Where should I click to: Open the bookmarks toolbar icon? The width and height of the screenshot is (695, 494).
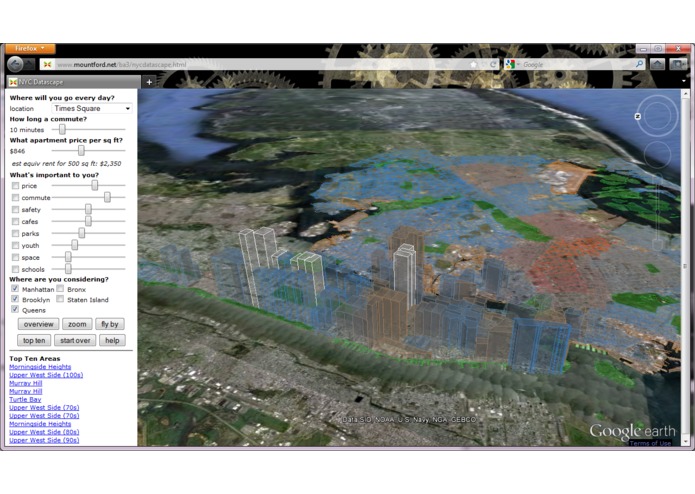(678, 65)
